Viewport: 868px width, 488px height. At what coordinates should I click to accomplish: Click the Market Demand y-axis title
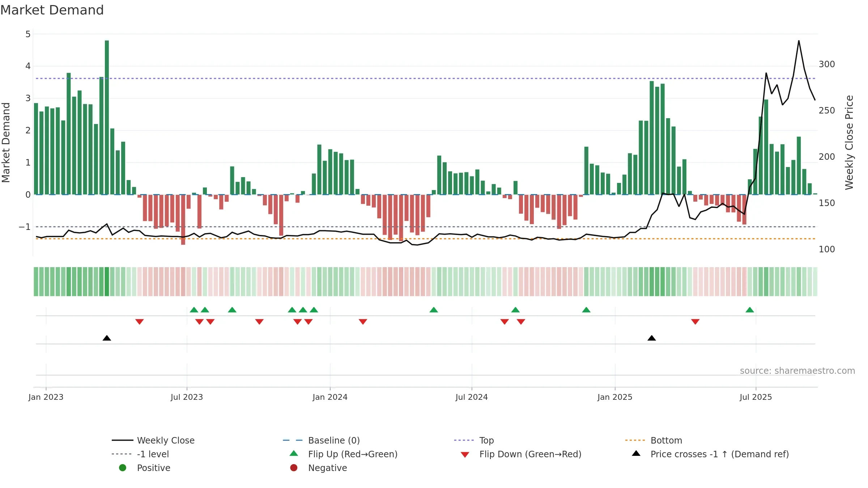[6, 142]
